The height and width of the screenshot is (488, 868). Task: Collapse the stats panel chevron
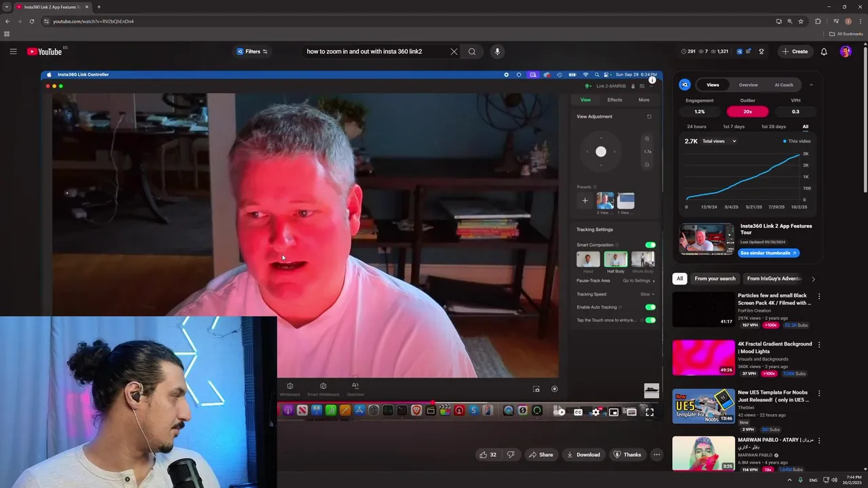(x=811, y=85)
